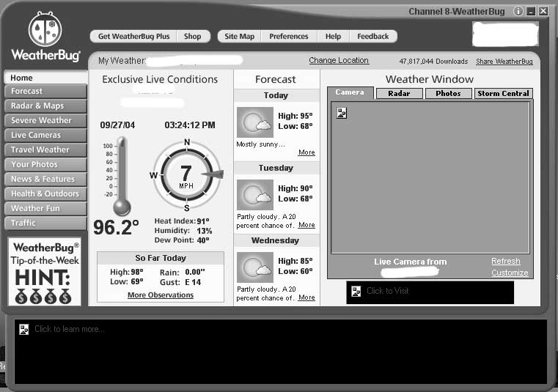Image resolution: width=558 pixels, height=392 pixels.
Task: Select the Photos tab
Action: pos(448,93)
